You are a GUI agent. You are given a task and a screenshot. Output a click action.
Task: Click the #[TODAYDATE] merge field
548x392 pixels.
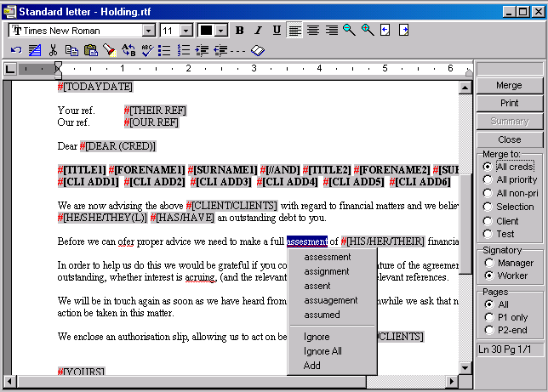point(95,87)
